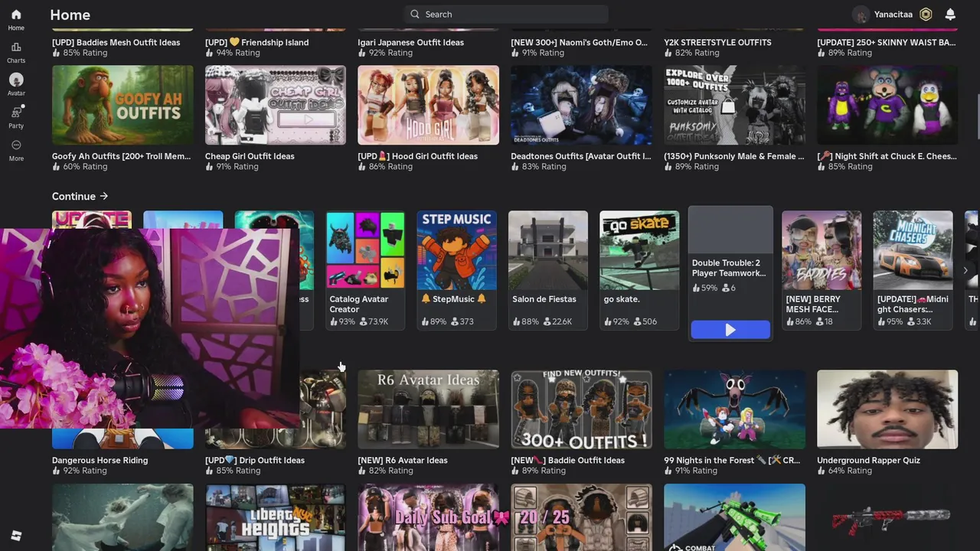Open the Robux hexagon icon
This screenshot has width=980, height=551.
(926, 15)
